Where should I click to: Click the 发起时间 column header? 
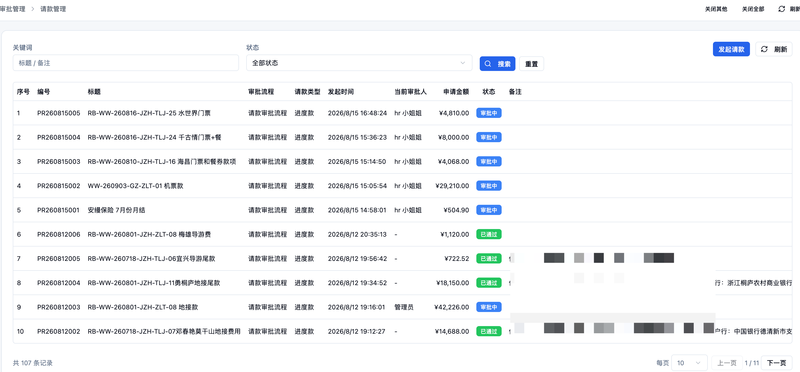(x=340, y=92)
